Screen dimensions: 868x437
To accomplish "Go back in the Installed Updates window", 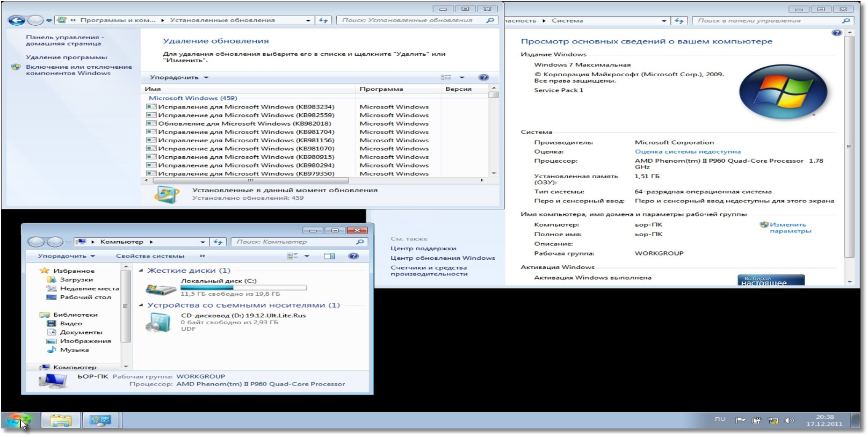I will tap(17, 20).
